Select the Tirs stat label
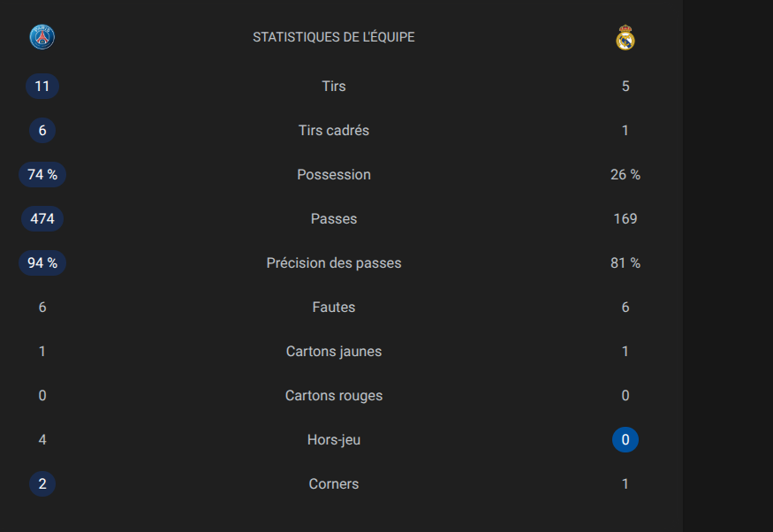Image resolution: width=773 pixels, height=532 pixels. [334, 87]
